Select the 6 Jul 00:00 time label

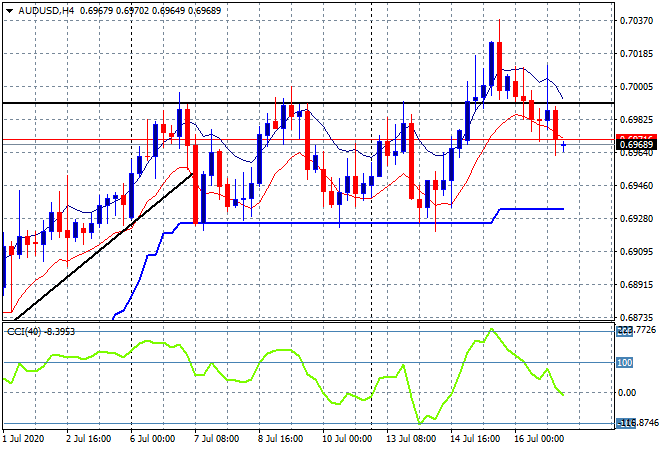[x=152, y=439]
